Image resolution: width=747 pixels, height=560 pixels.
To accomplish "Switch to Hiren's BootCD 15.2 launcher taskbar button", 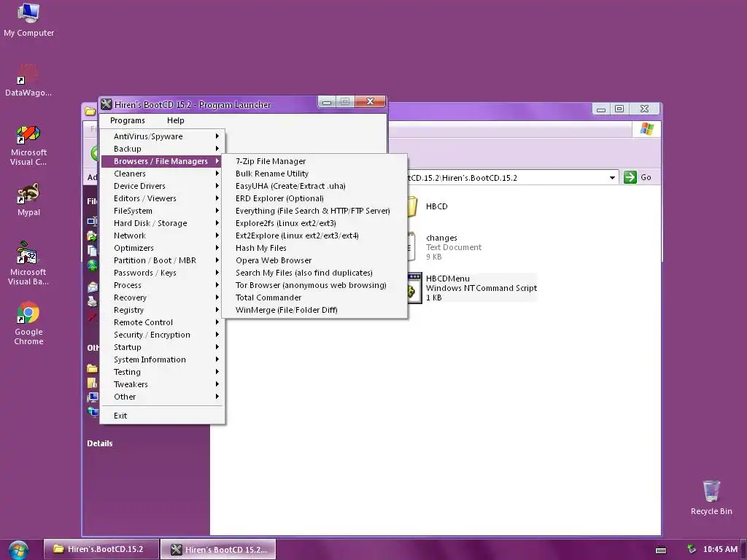I will coord(218,550).
